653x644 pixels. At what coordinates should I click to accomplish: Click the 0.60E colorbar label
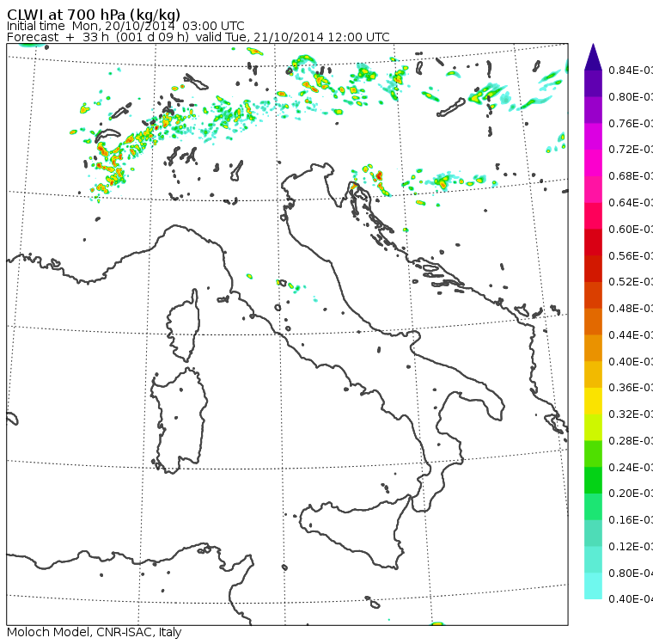(x=631, y=230)
